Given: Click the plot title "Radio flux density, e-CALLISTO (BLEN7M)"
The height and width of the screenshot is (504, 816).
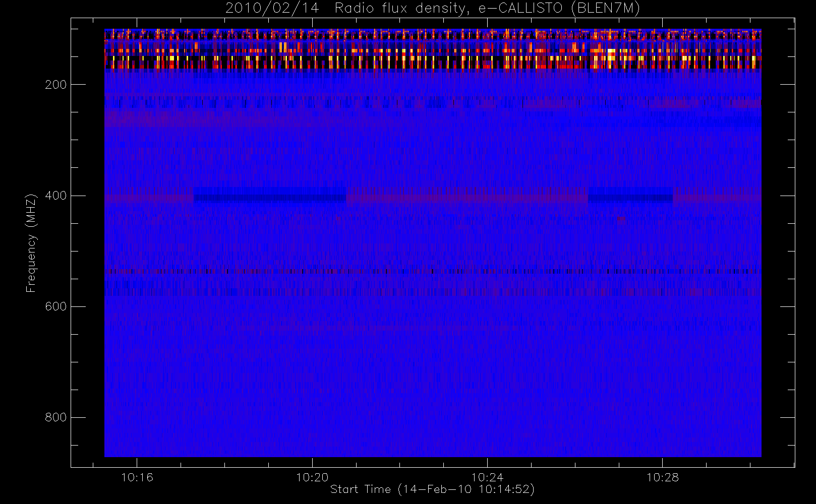Looking at the screenshot, I should pyautogui.click(x=487, y=9).
